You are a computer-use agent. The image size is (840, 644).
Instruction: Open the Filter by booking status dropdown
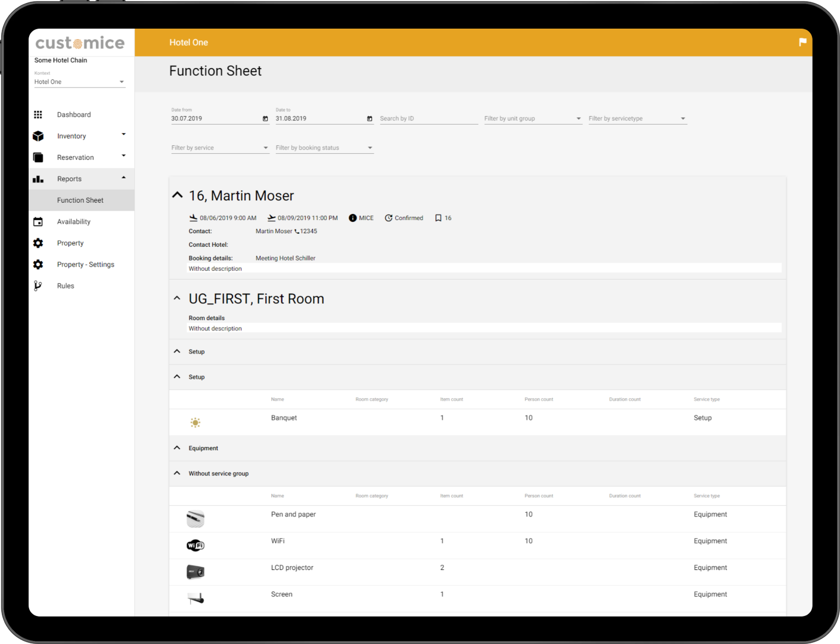(x=324, y=148)
